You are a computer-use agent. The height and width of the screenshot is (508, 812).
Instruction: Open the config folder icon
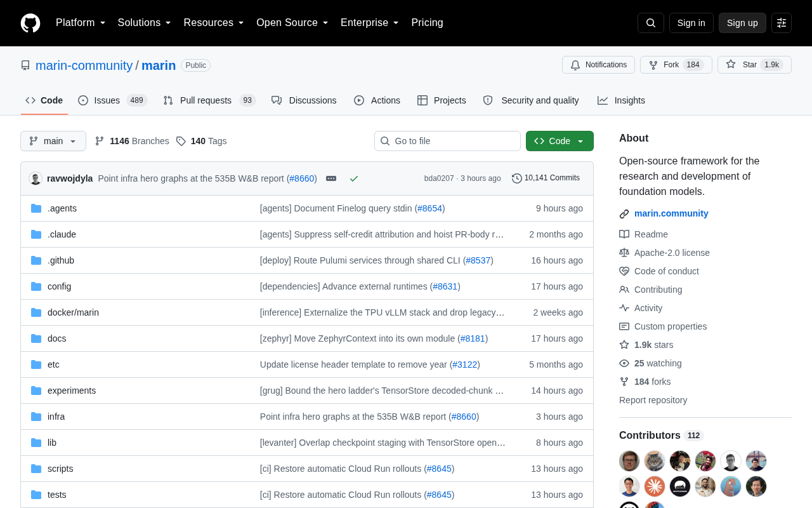[36, 286]
